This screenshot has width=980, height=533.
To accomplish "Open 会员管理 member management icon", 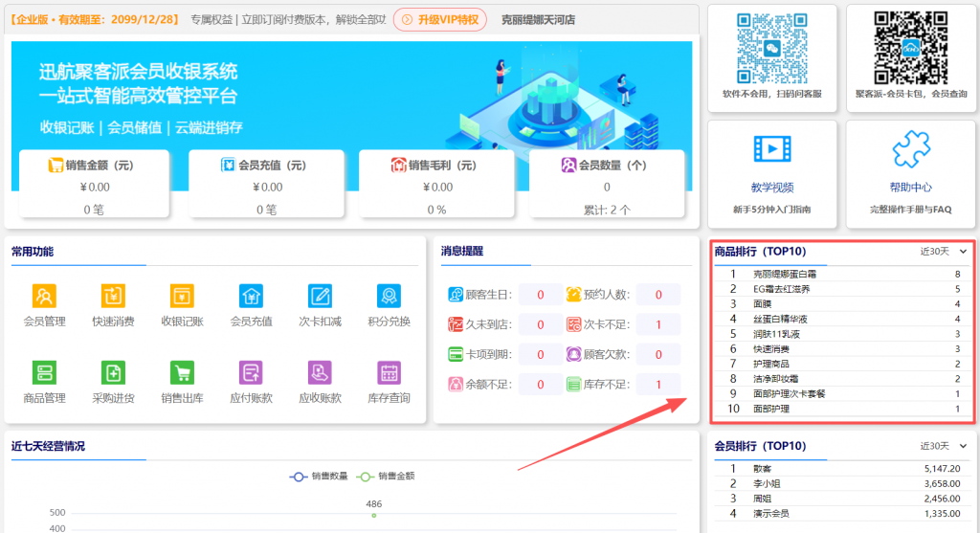I will point(44,296).
